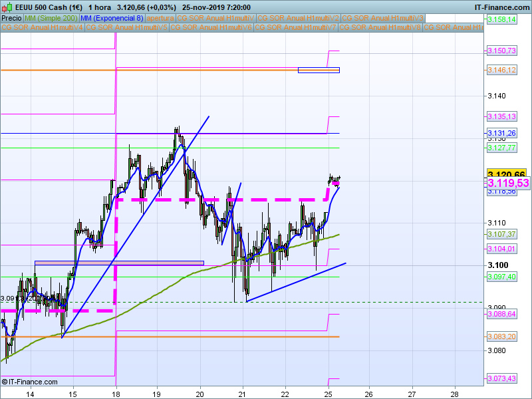Click the 25-nov-2019 7:20:00 timestamp
This screenshot has height=399, width=532.
point(217,7)
